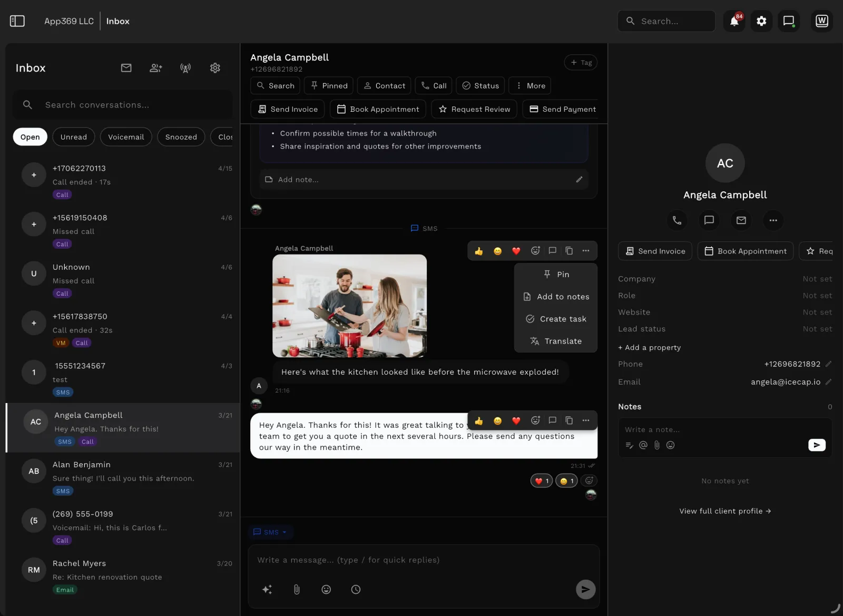843x616 pixels.
Task: Click the W workspace avatar icon
Action: click(822, 21)
